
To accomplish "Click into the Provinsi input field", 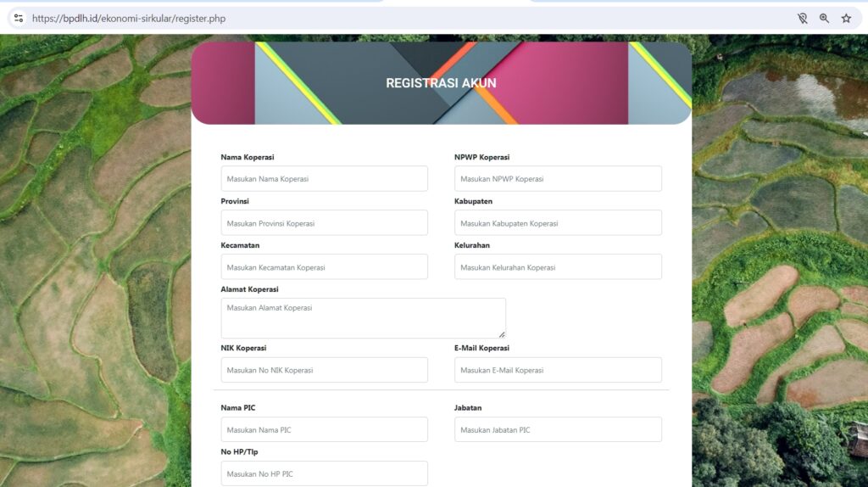I will (x=324, y=223).
